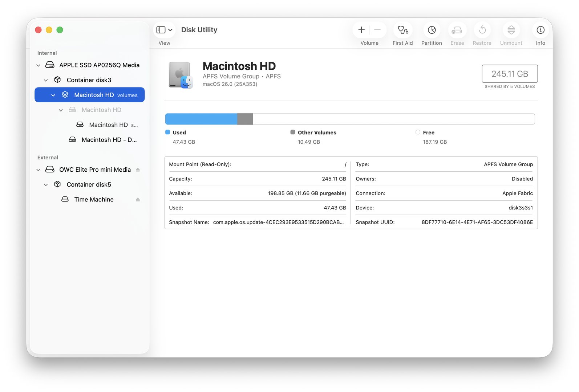Click the Container disk3 cube icon
Image resolution: width=579 pixels, height=392 pixels.
(x=57, y=80)
